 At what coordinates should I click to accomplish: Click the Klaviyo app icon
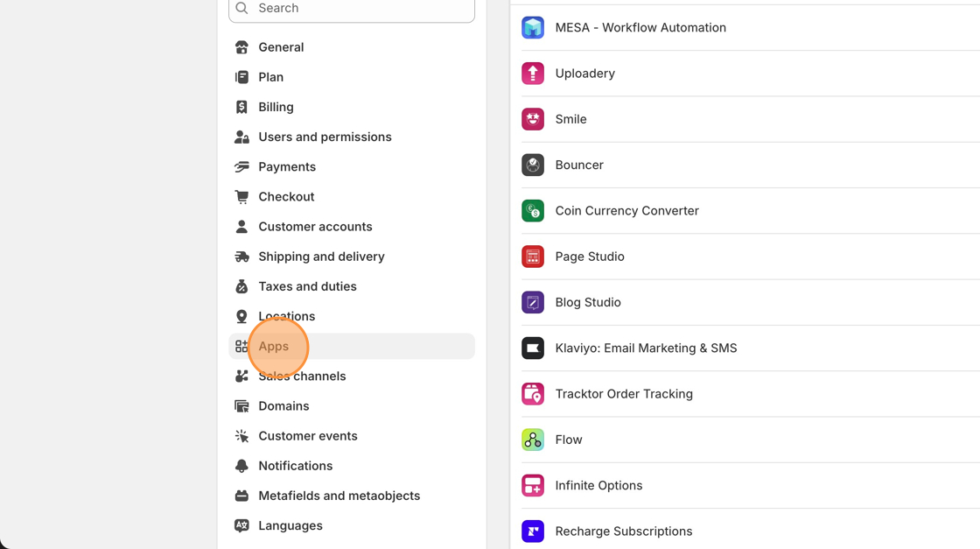tap(533, 348)
